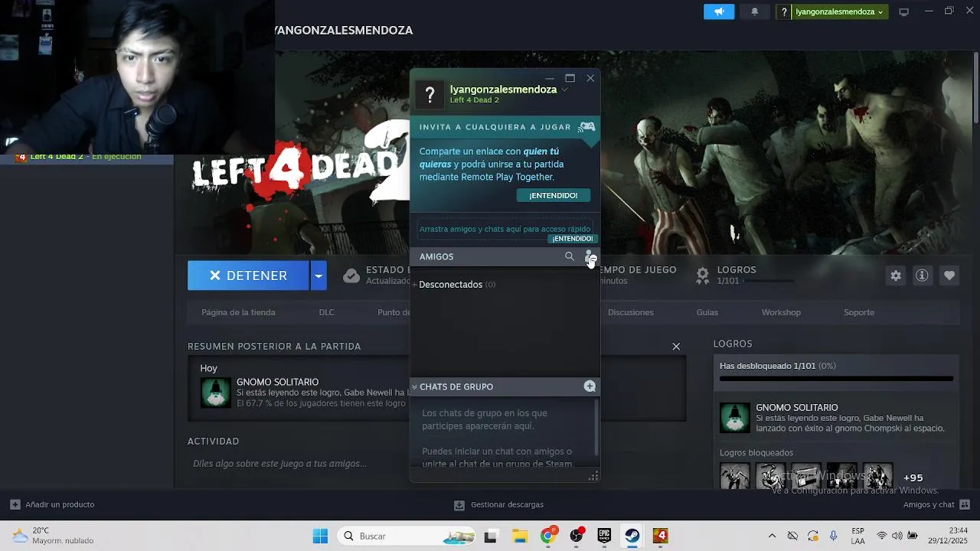The width and height of the screenshot is (980, 551).
Task: Click the friends window resize grip icon
Action: click(593, 477)
